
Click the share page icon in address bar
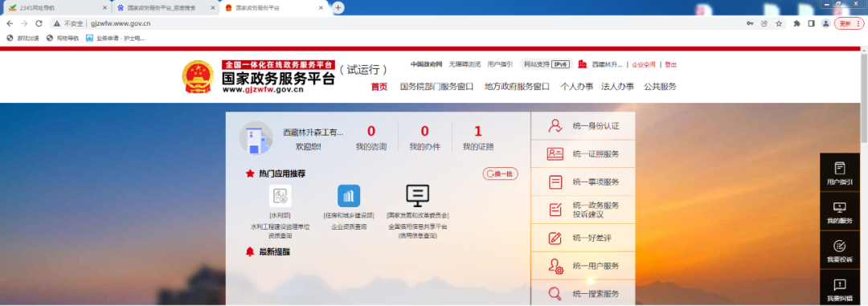(x=764, y=23)
